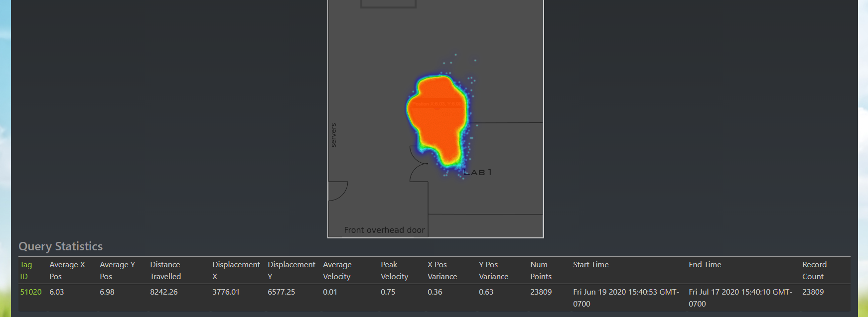Click the Tag ID column header

26,271
